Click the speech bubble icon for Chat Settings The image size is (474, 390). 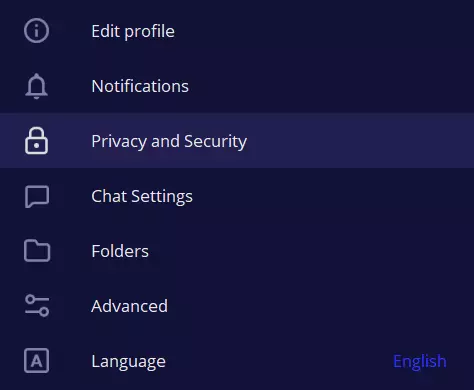[x=37, y=196]
